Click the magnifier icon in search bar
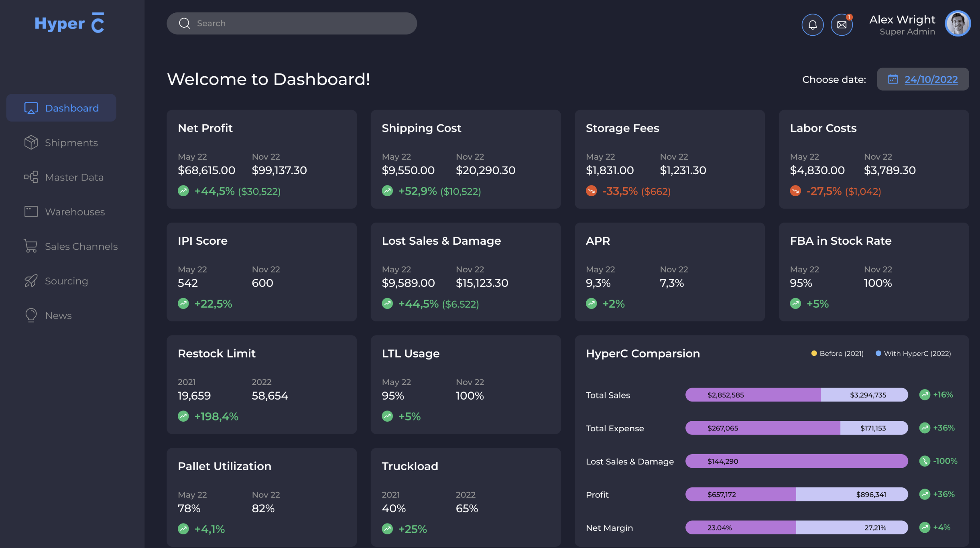 pos(184,23)
